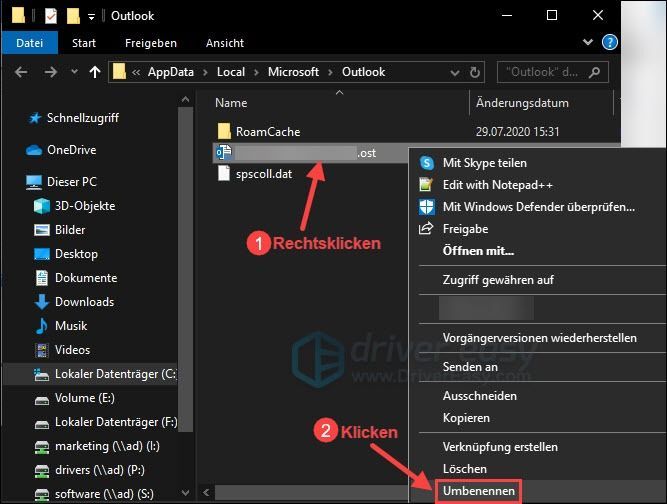
Task: Click the forward navigation arrow
Action: 51,72
